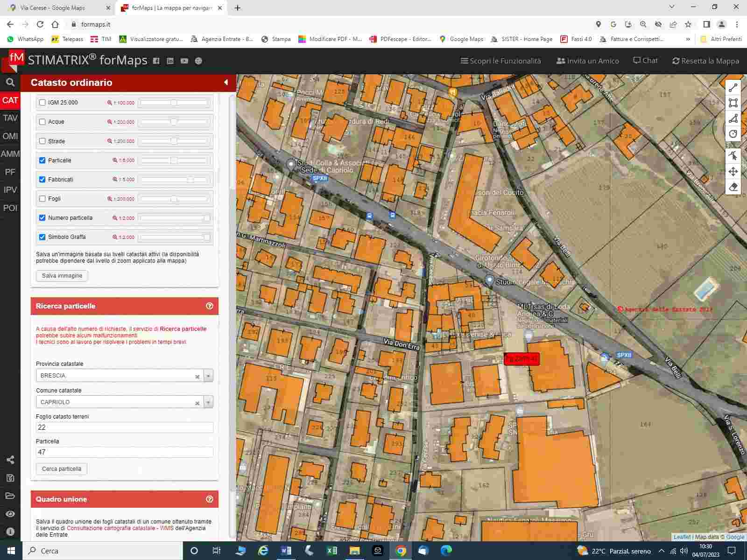Click the share icon in left sidebar
747x560 pixels.
10,460
